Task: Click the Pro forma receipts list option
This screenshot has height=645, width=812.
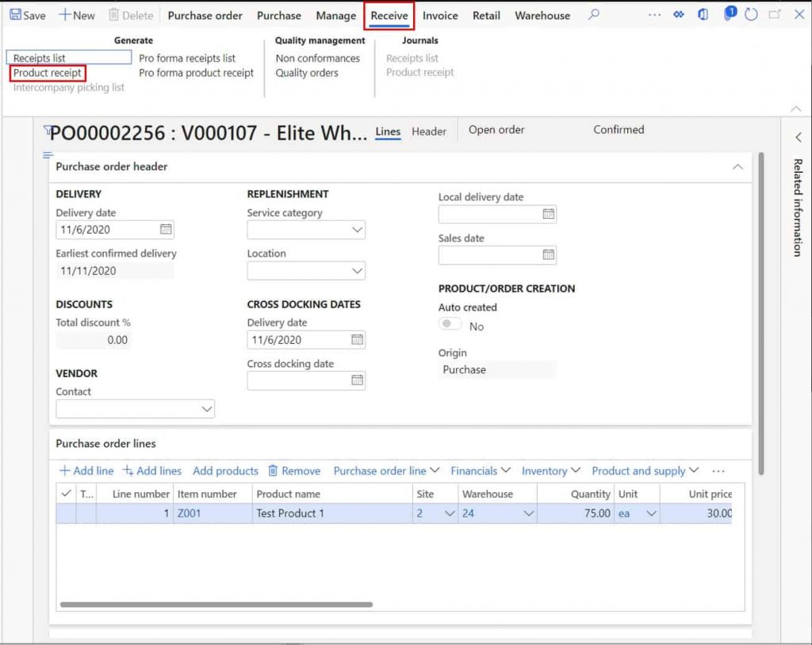Action: point(187,58)
